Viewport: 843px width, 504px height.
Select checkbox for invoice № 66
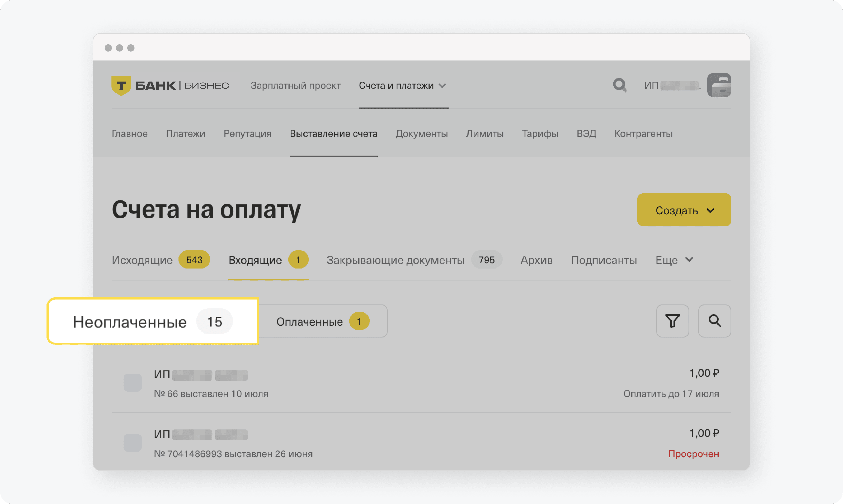tap(133, 383)
